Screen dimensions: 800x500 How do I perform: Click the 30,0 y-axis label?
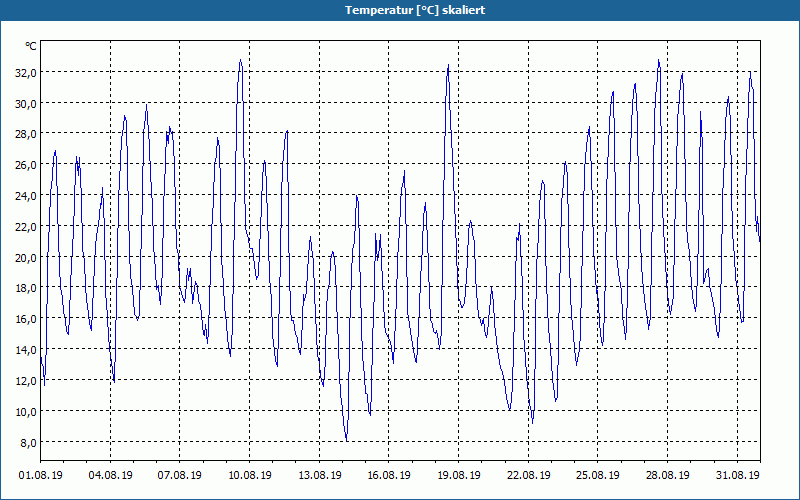tap(26, 104)
